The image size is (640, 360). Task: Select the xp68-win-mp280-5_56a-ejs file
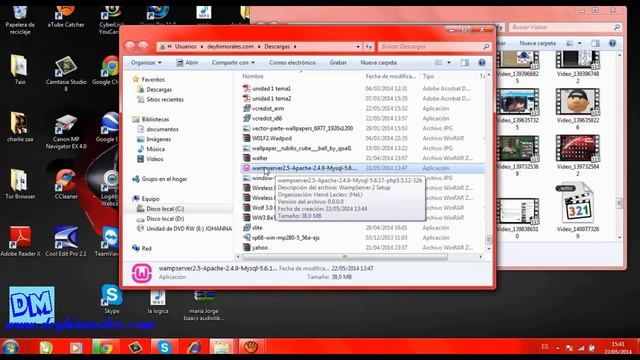click(x=286, y=238)
